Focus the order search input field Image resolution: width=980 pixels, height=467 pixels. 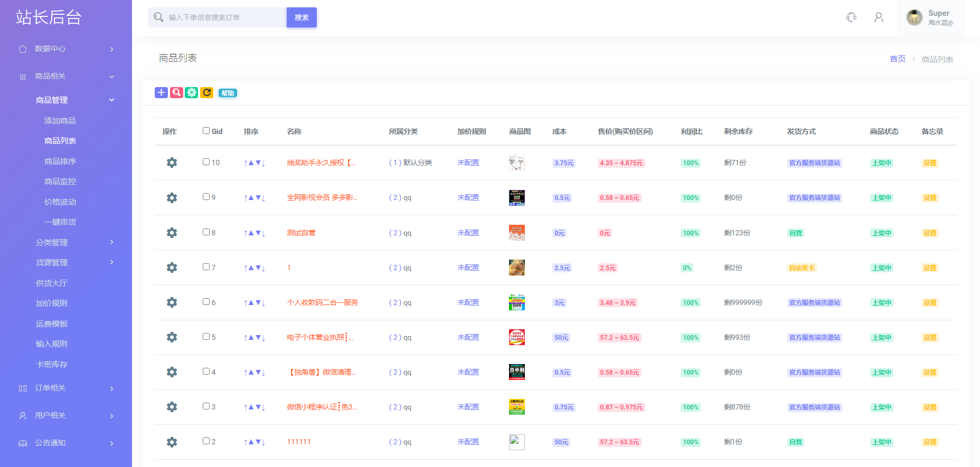coord(224,17)
